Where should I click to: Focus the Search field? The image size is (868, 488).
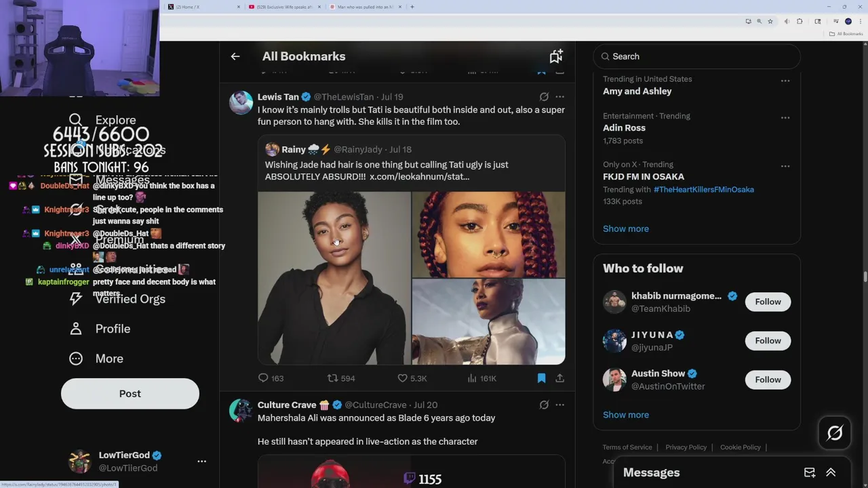coord(697,56)
